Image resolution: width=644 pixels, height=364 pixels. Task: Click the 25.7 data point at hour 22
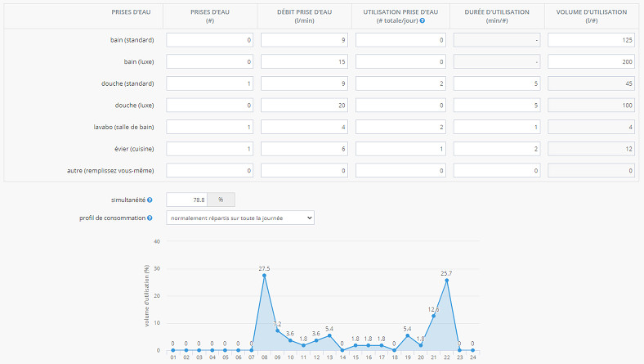[446, 281]
